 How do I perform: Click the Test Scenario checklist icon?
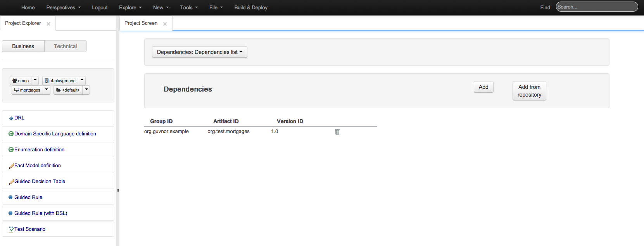tap(11, 229)
